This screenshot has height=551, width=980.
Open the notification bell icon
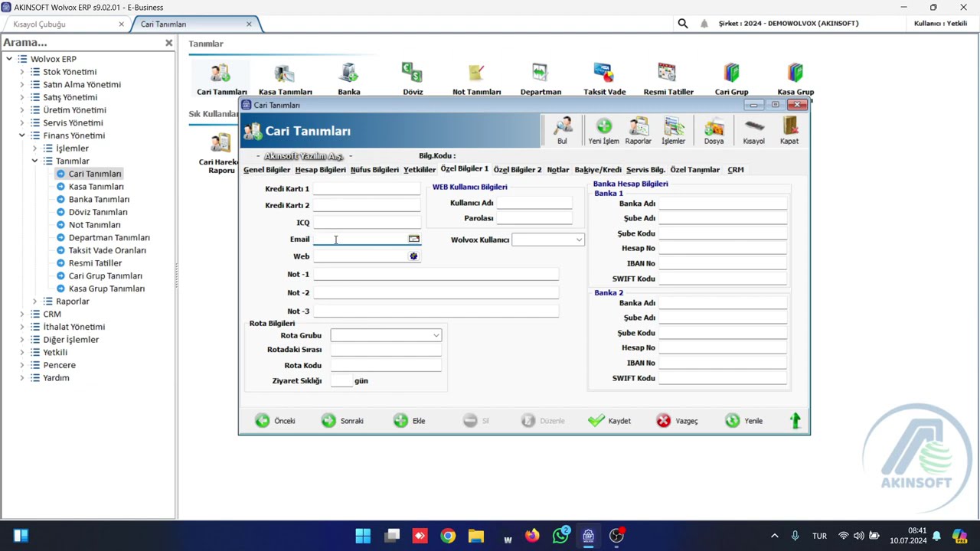point(704,24)
